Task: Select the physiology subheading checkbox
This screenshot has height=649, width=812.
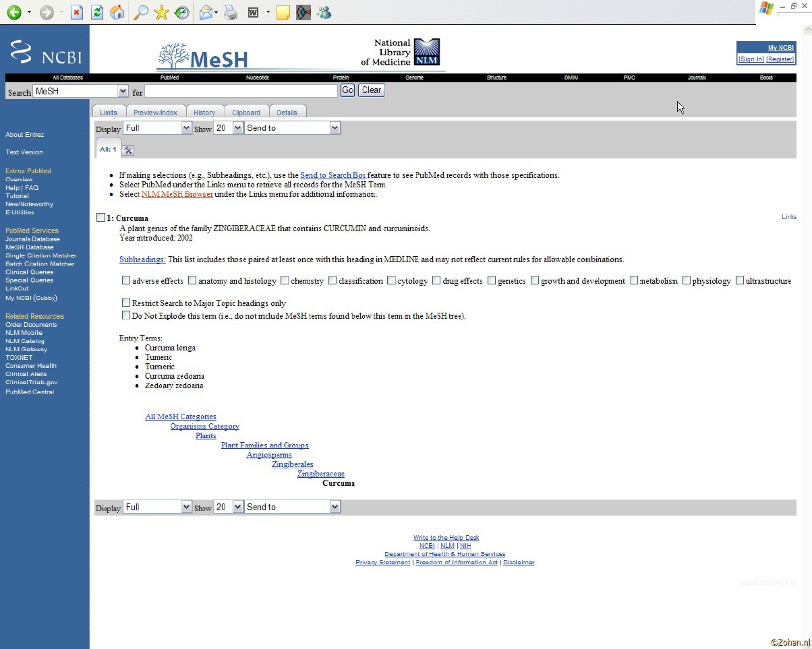Action: [686, 280]
